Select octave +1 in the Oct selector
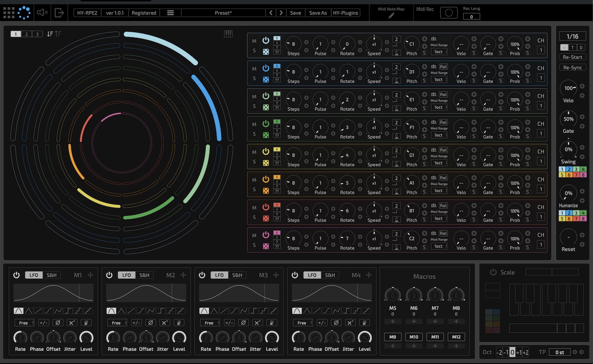The image size is (593, 364). pyautogui.click(x=519, y=353)
